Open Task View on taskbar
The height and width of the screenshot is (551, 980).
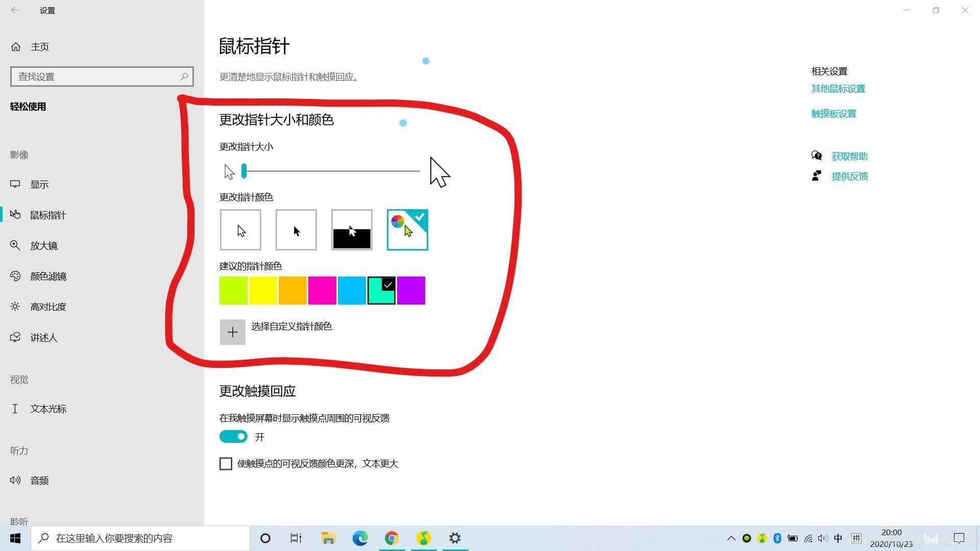(296, 538)
